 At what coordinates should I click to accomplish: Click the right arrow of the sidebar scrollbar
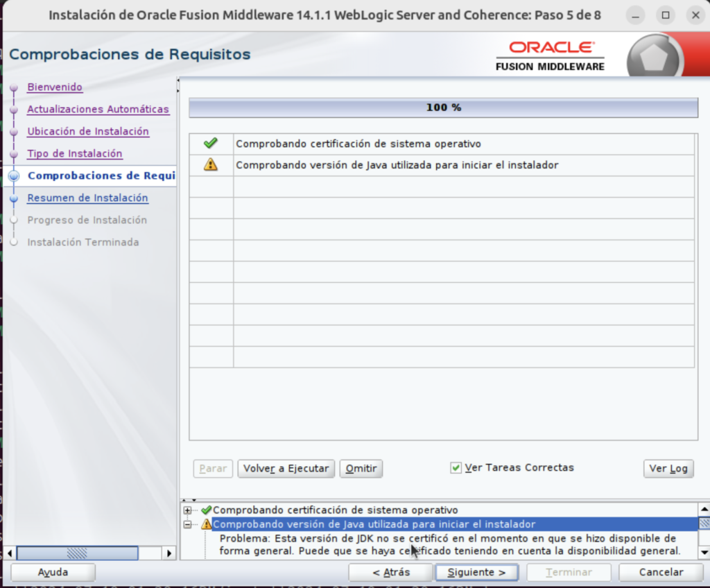pos(168,553)
